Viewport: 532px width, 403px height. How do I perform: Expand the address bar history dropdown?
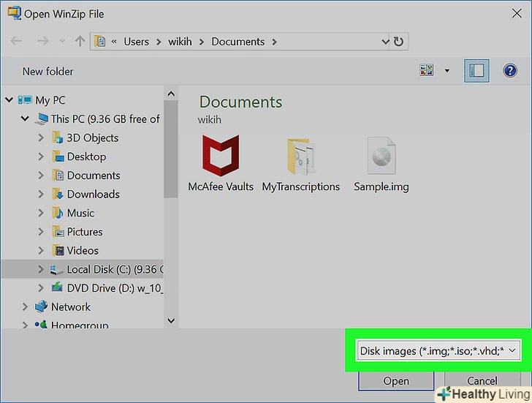tap(383, 42)
